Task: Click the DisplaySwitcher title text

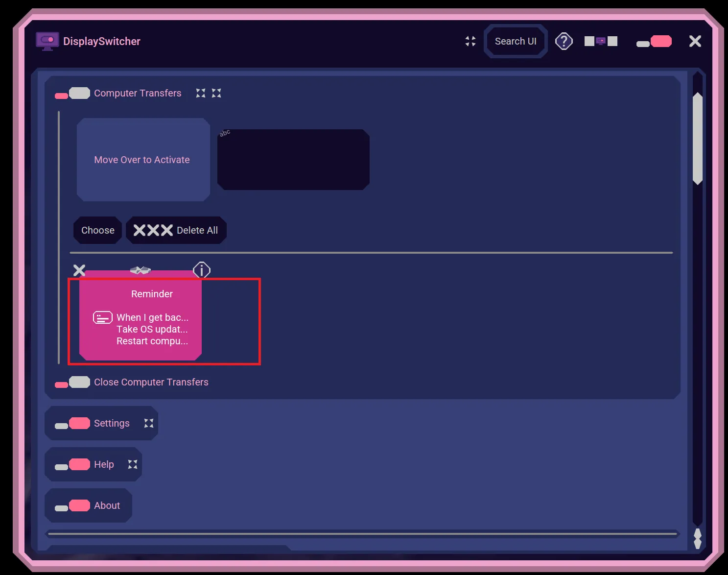Action: [x=102, y=41]
